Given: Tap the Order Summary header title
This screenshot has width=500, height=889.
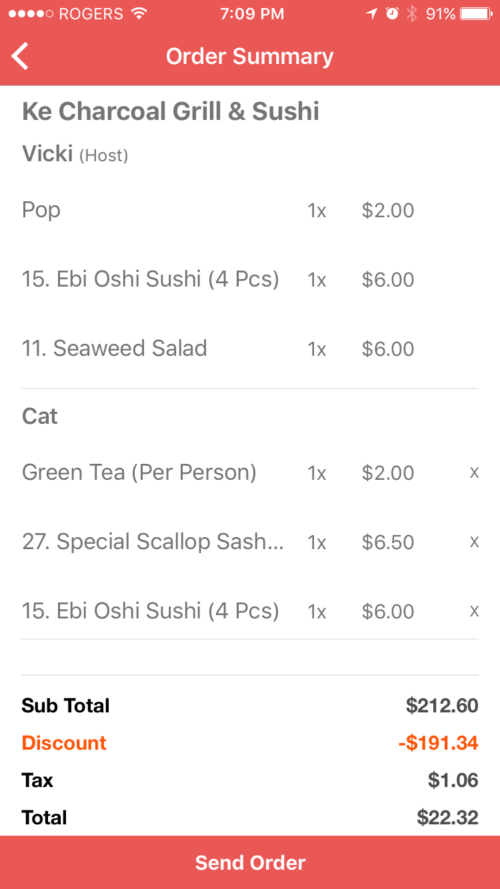Looking at the screenshot, I should pos(250,57).
